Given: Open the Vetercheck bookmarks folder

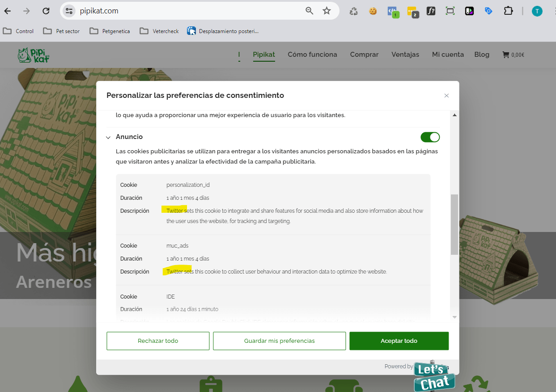Looking at the screenshot, I should click(x=159, y=31).
